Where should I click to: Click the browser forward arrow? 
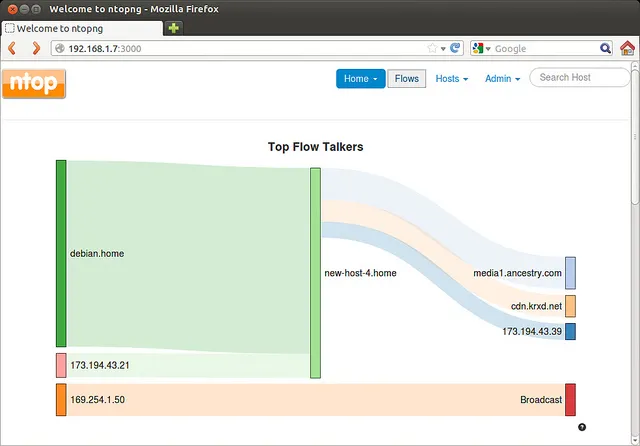click(36, 48)
